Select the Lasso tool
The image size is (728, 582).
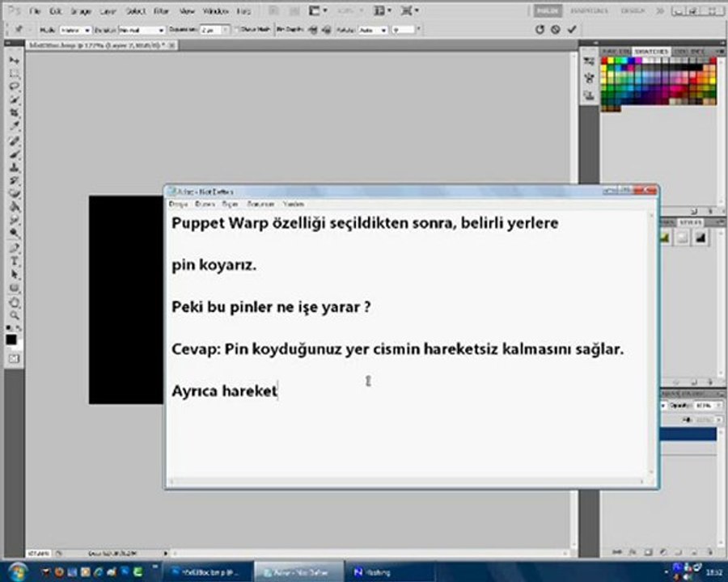(x=14, y=86)
